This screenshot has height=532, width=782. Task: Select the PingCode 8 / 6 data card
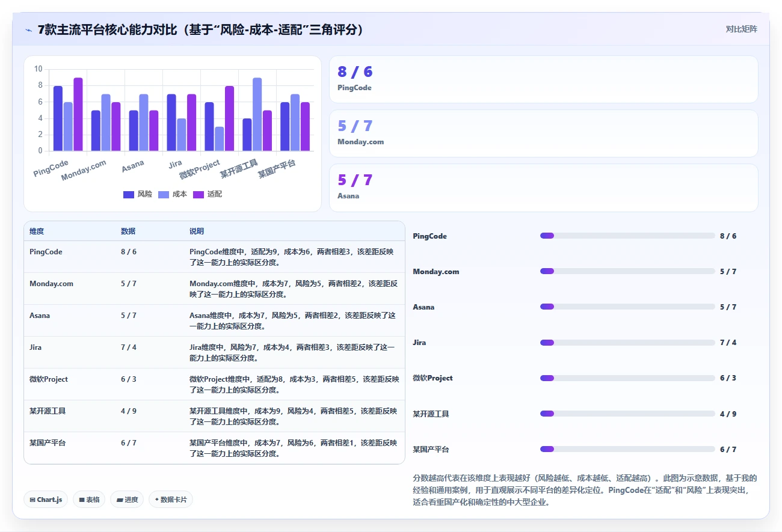tap(544, 79)
